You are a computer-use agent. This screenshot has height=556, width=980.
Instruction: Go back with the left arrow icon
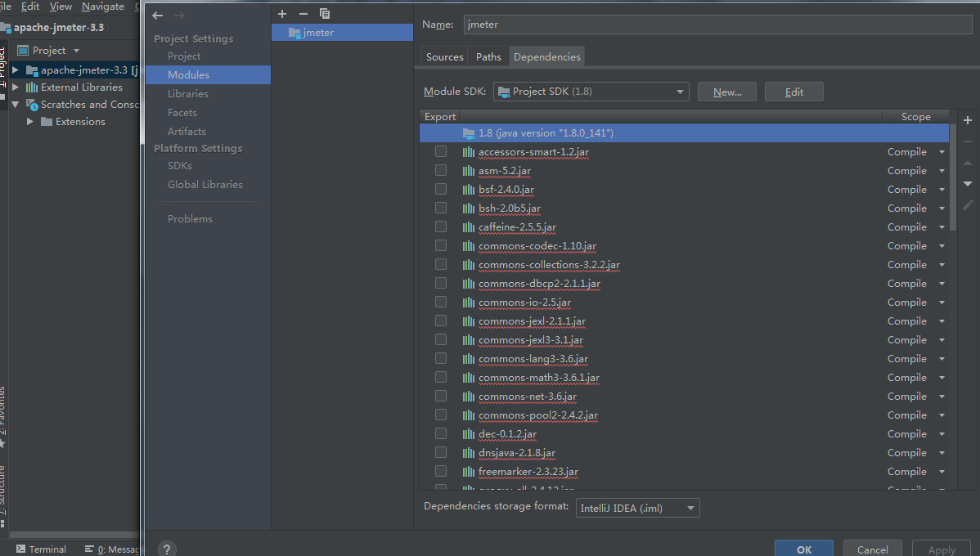(158, 16)
